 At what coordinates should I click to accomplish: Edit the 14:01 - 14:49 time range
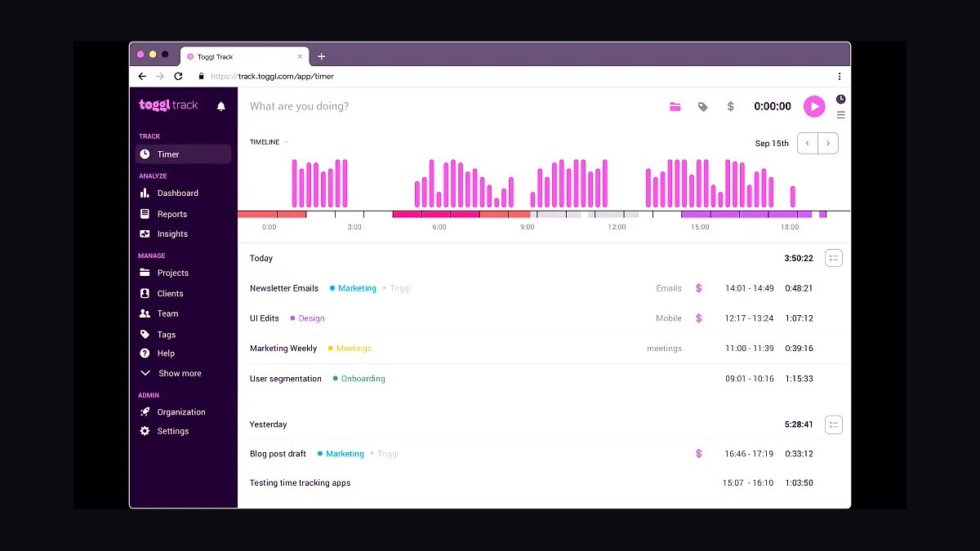click(750, 288)
